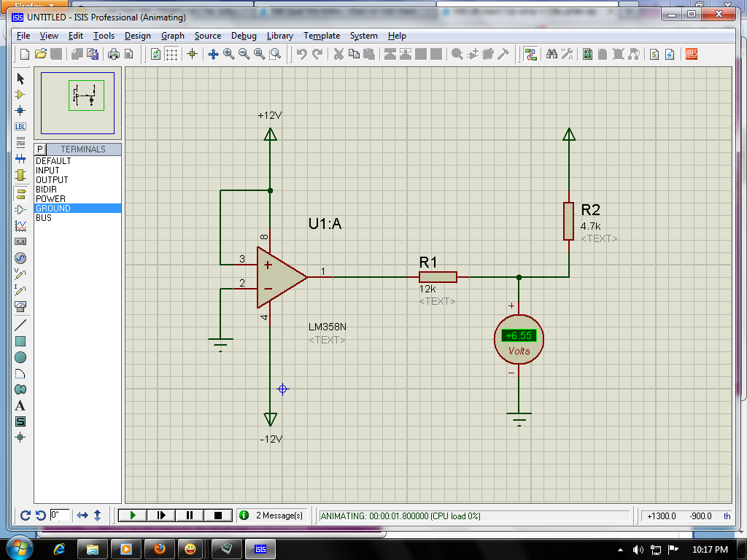Stop the running simulation

[x=217, y=516]
